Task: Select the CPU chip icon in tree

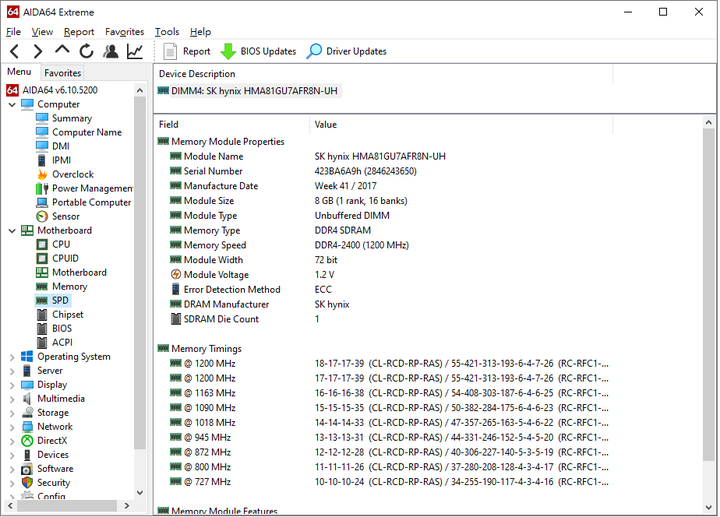Action: click(x=42, y=244)
